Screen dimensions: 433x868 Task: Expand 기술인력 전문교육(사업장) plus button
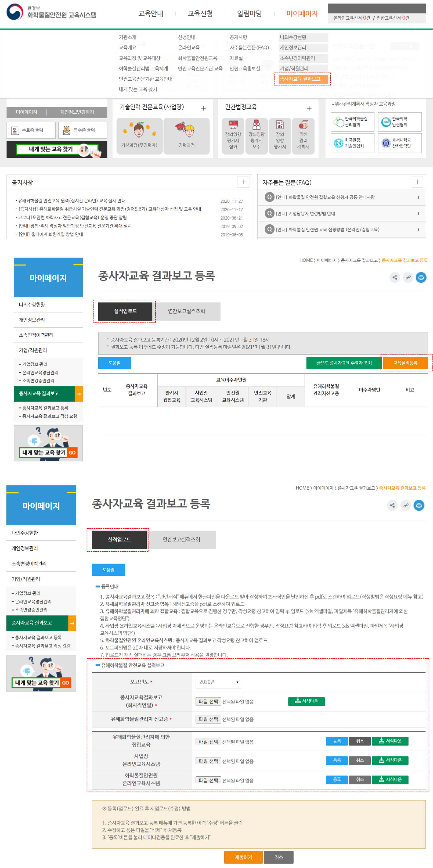pyautogui.click(x=203, y=109)
